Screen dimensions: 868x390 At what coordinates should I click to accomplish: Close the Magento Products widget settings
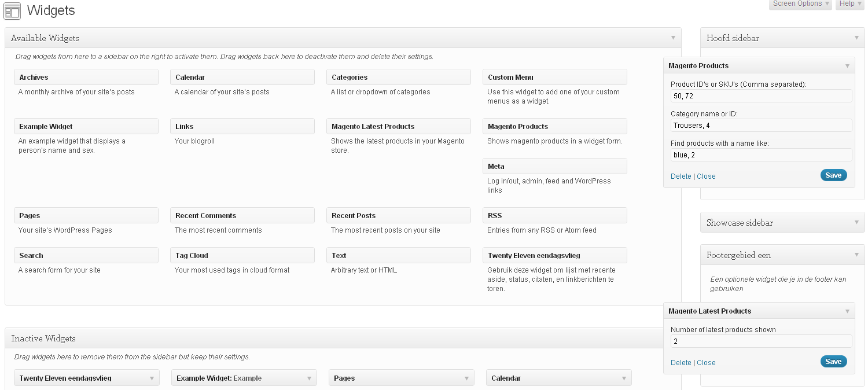(x=706, y=176)
